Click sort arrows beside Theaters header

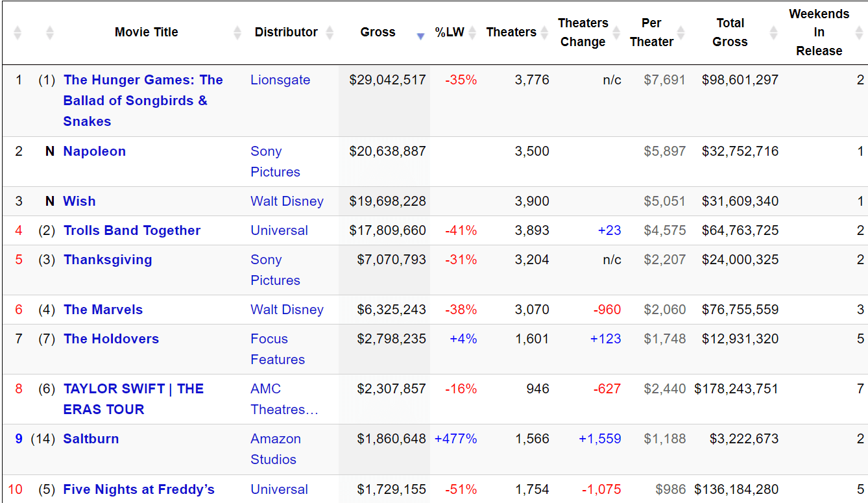[x=544, y=32]
